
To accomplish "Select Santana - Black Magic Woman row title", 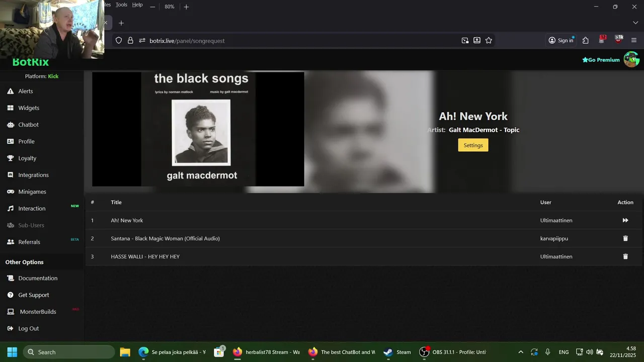I will 165,238.
